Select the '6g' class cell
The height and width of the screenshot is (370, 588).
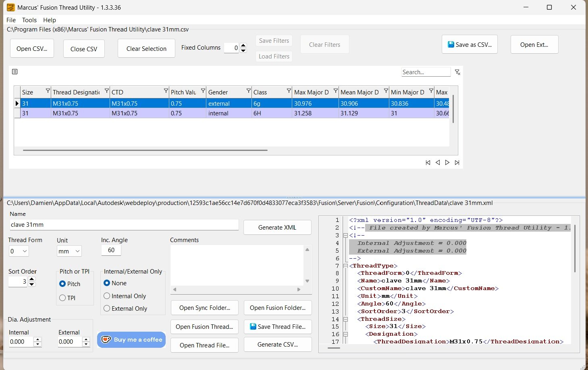(272, 103)
